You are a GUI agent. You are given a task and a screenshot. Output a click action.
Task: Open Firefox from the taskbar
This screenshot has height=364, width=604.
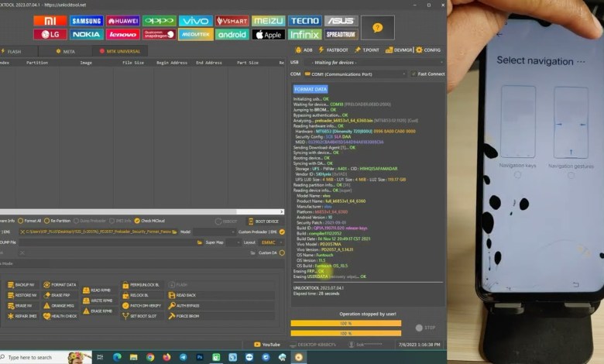166,357
